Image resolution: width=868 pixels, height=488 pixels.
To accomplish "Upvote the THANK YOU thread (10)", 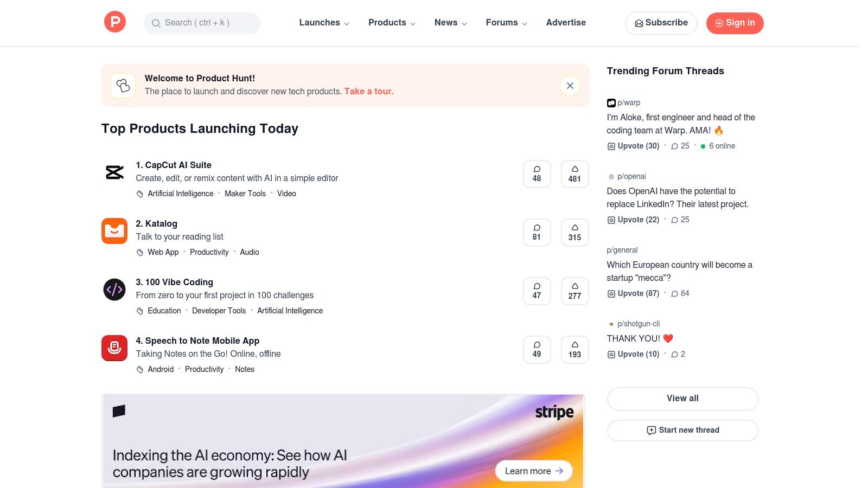I will pos(633,354).
